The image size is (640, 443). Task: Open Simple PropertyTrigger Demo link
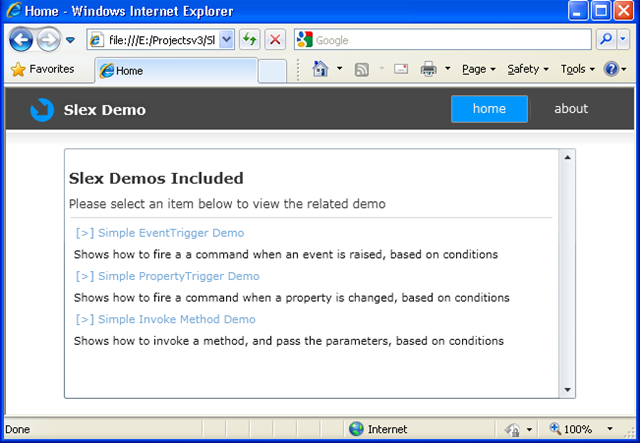(167, 276)
